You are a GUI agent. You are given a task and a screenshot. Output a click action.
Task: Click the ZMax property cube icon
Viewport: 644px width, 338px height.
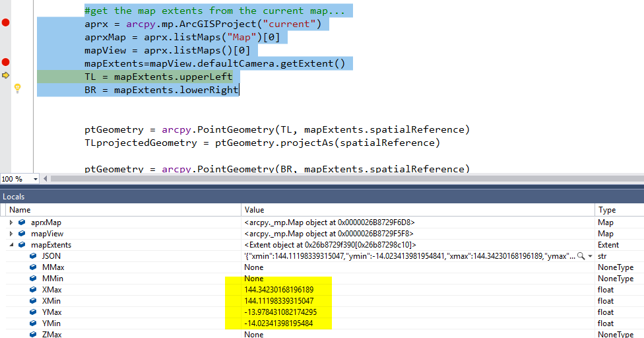tap(33, 334)
